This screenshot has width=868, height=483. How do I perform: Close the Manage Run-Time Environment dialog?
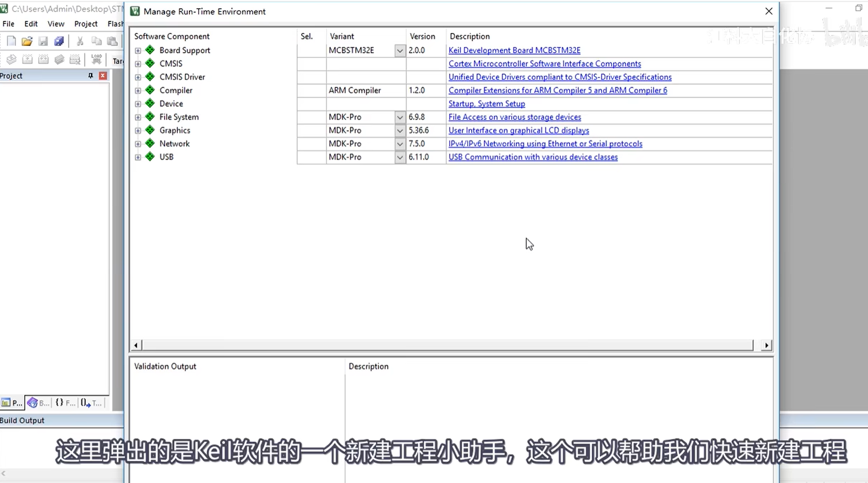coord(769,11)
